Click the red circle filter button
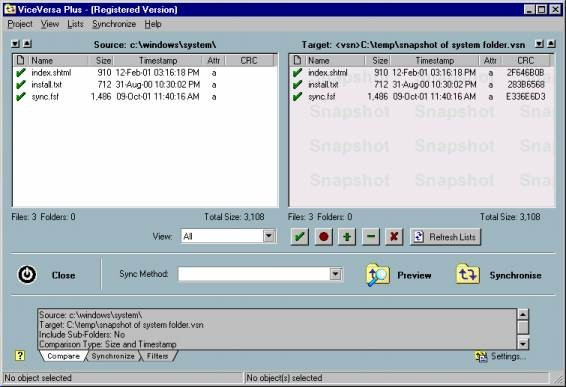The width and height of the screenshot is (566, 387). (x=323, y=237)
